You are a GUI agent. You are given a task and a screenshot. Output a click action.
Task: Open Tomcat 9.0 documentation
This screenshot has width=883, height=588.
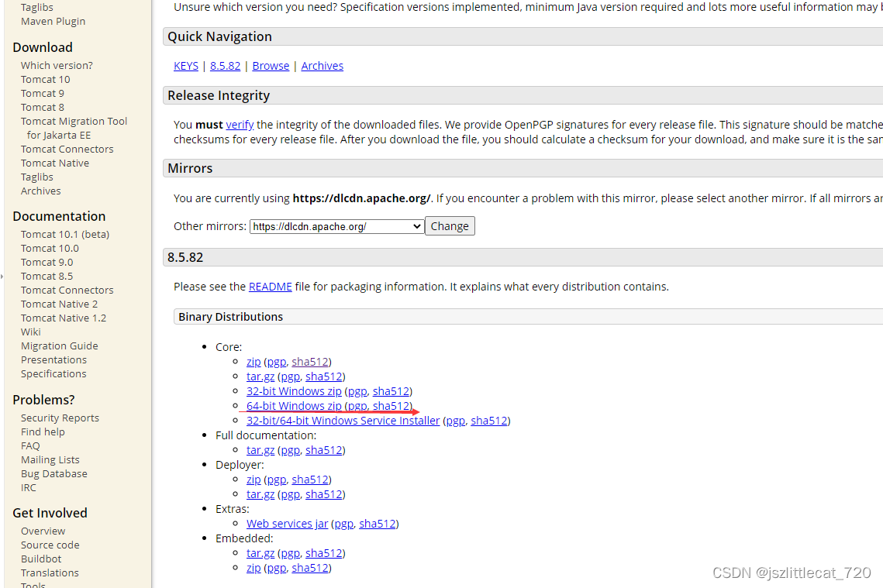pos(47,262)
